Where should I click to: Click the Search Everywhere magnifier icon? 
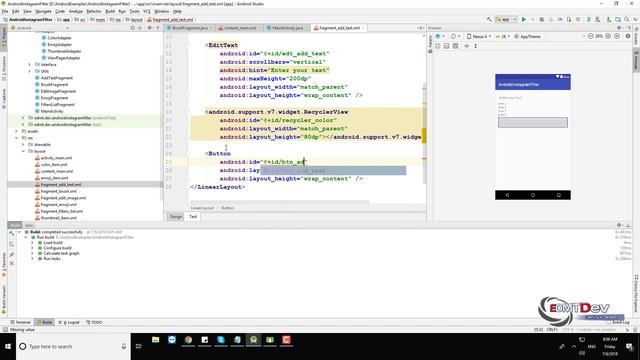pos(627,19)
